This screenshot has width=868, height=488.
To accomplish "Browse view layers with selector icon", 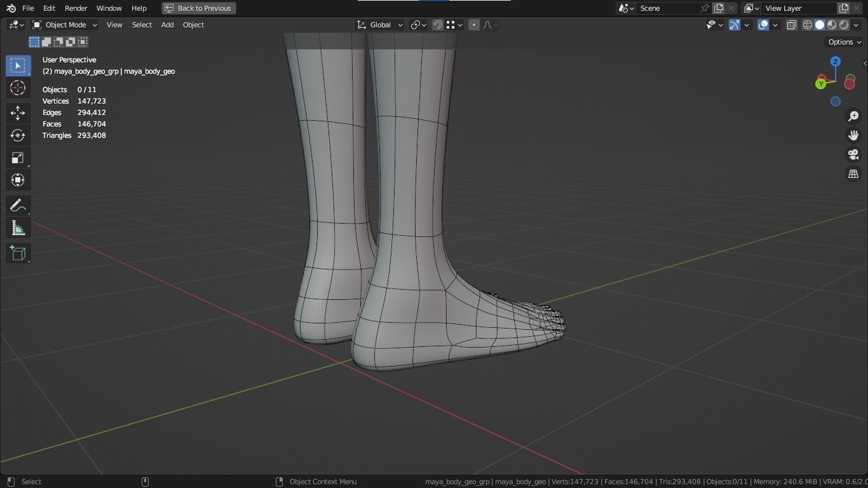I will [x=752, y=8].
